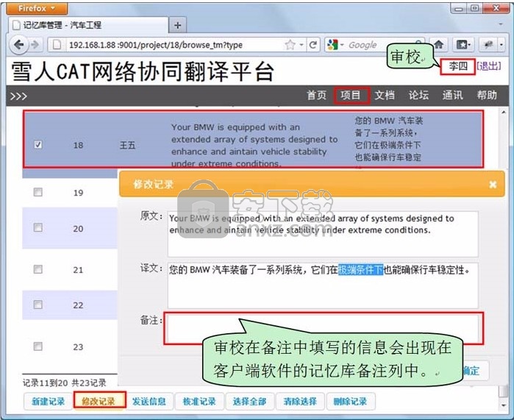Reload the page with refresh icon

click(313, 45)
